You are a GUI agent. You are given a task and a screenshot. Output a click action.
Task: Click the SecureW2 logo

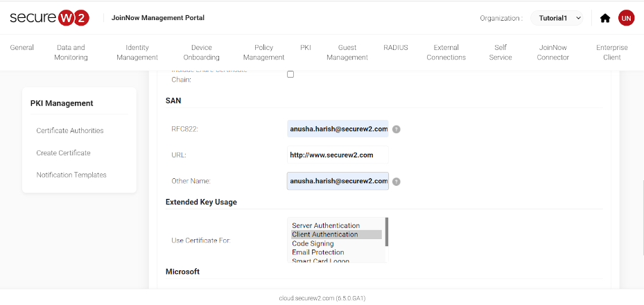49,18
